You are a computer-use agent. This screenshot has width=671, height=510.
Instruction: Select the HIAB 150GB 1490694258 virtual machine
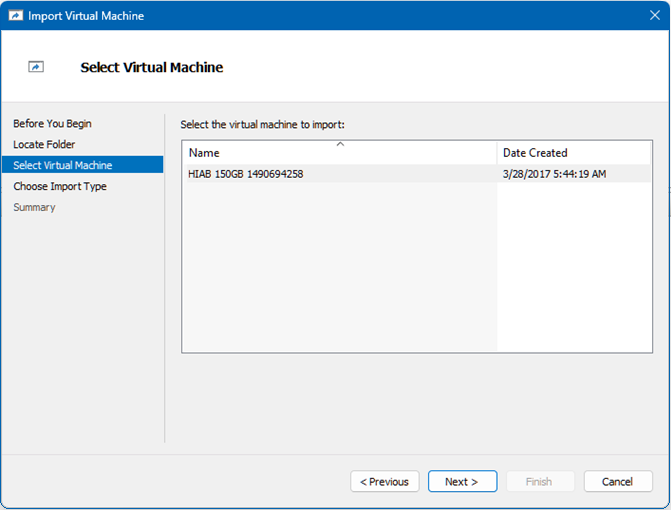point(246,174)
